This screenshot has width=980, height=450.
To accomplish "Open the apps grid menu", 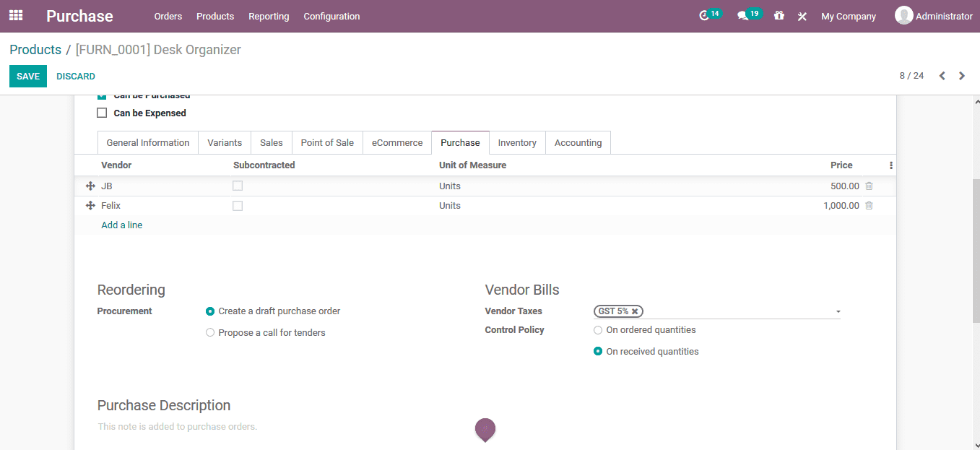I will 15,15.
